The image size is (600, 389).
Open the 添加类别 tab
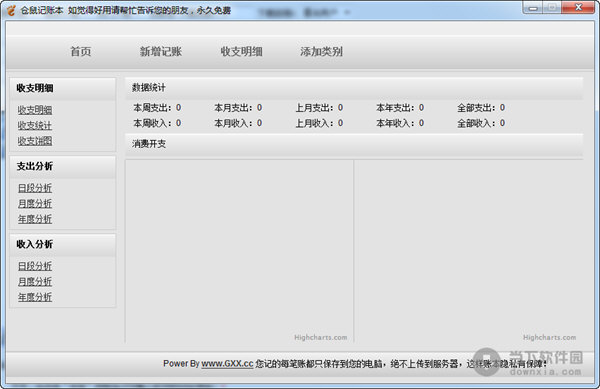(321, 51)
